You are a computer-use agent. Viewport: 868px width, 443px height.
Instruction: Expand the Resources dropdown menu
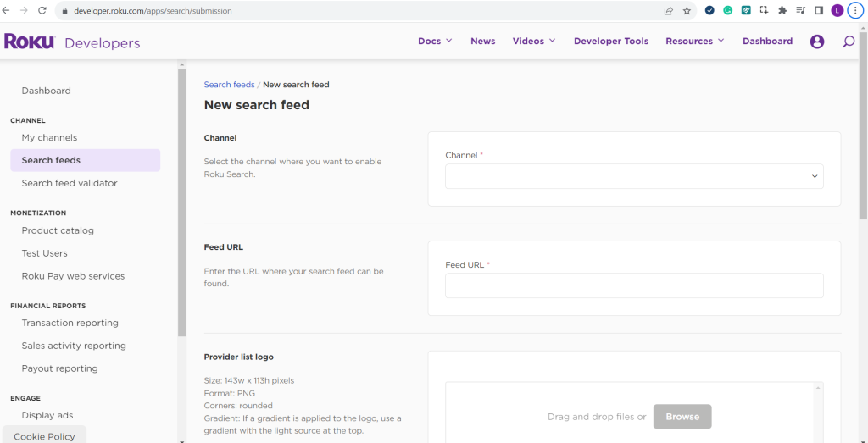[694, 41]
